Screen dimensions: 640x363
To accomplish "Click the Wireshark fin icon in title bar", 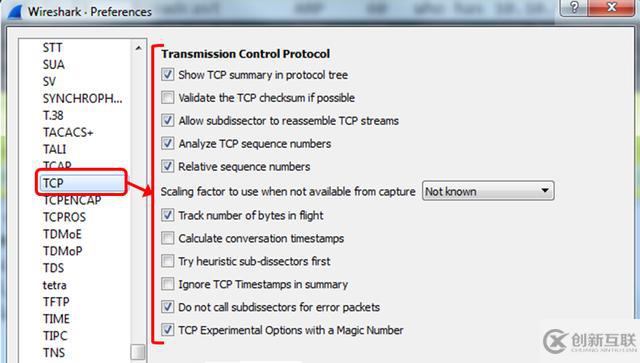I will [x=15, y=11].
